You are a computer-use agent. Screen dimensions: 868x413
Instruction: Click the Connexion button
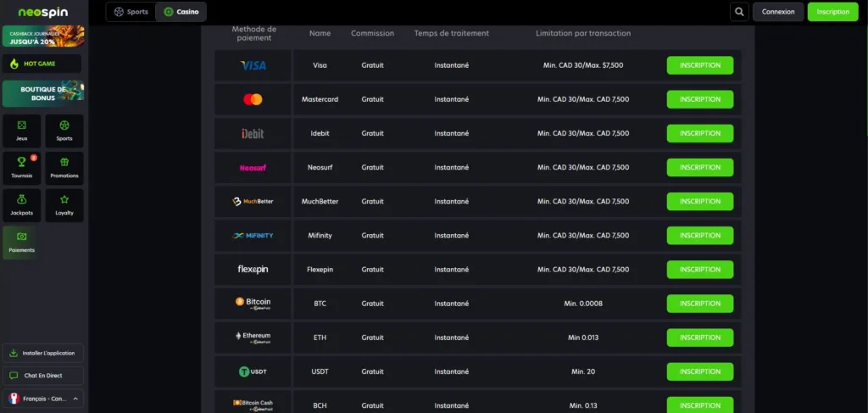pos(778,12)
